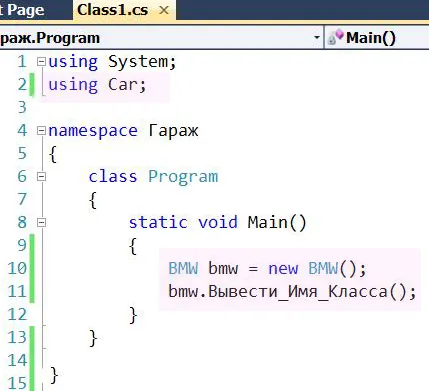Click the closing brace on line 15
The image size is (429, 391).
pyautogui.click(x=54, y=375)
